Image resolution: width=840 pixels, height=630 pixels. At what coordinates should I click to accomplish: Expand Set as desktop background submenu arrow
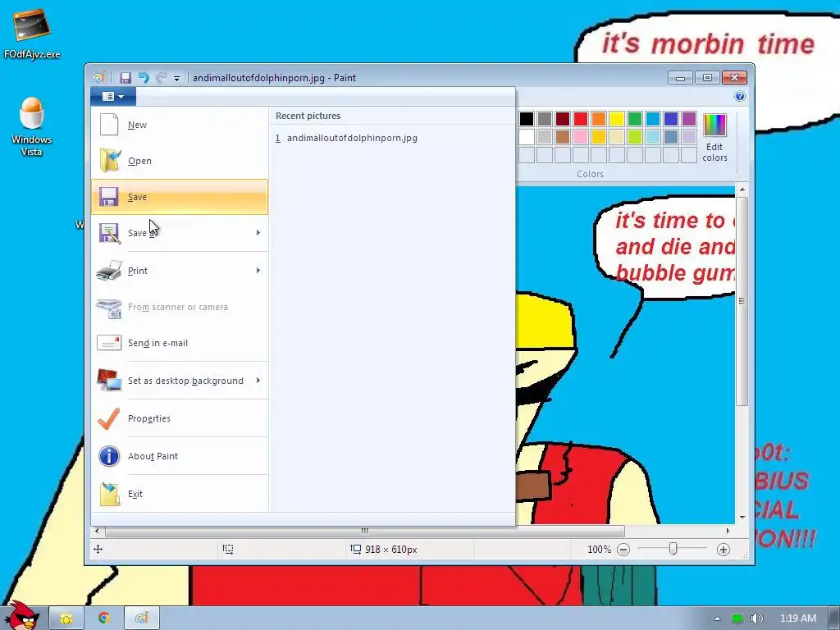pyautogui.click(x=258, y=381)
